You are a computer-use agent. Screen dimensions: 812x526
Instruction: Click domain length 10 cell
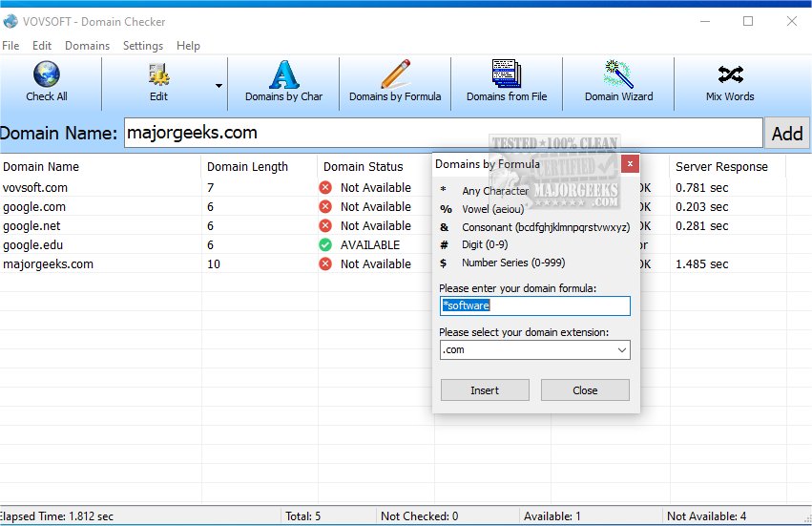pyautogui.click(x=214, y=264)
